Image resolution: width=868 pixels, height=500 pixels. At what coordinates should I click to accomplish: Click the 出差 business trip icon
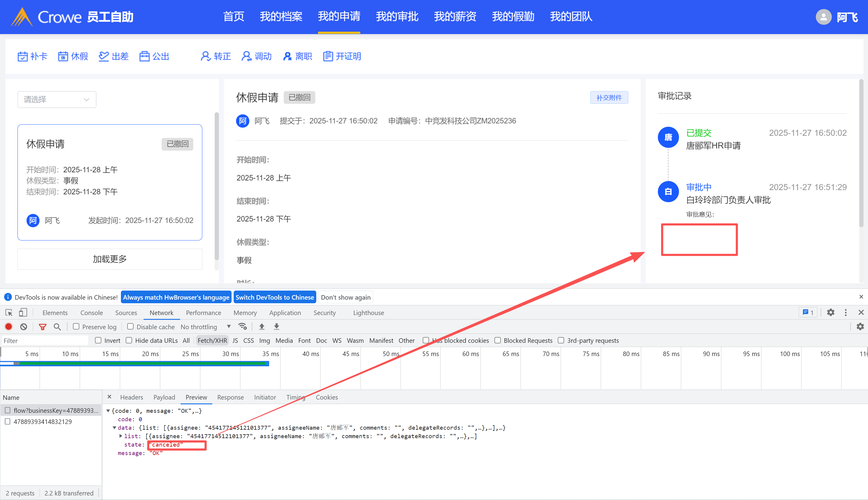pos(104,56)
